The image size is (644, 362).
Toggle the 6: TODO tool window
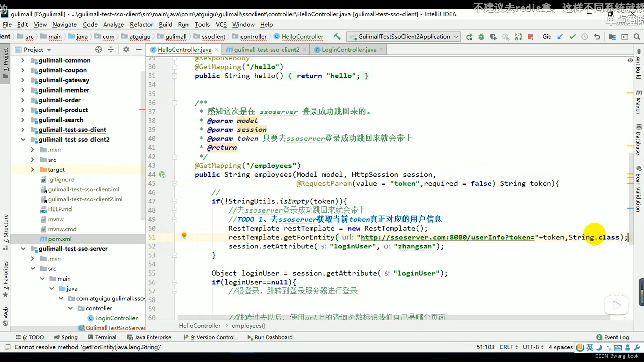[x=30, y=337]
